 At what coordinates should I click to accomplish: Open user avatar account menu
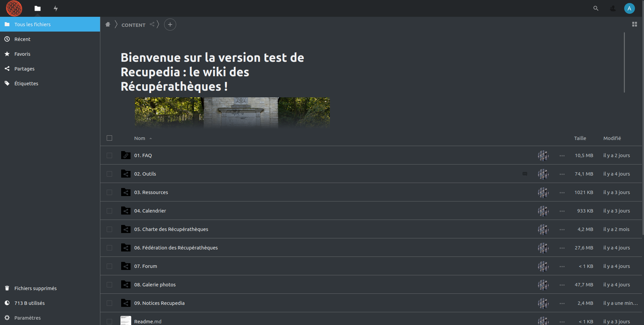(x=629, y=8)
